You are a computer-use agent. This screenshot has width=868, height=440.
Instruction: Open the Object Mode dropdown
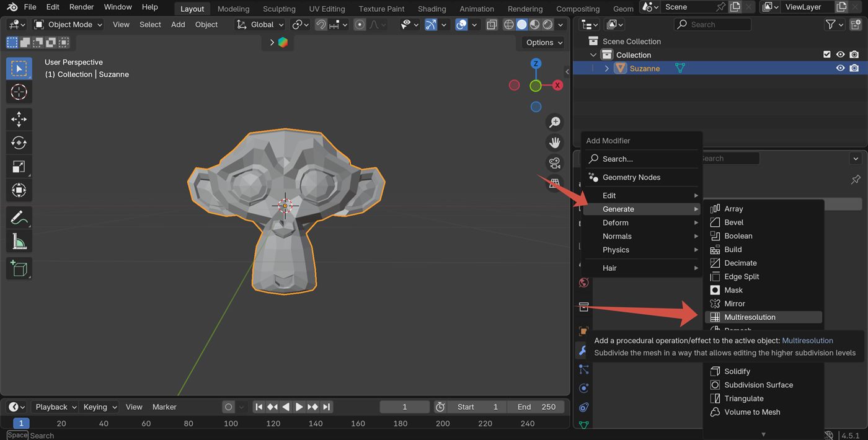pyautogui.click(x=68, y=24)
